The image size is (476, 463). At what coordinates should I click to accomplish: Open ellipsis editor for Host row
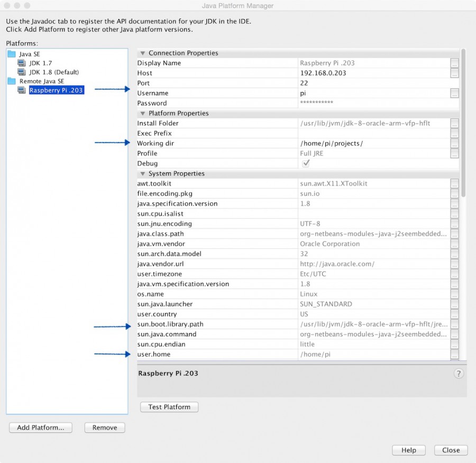tap(454, 73)
